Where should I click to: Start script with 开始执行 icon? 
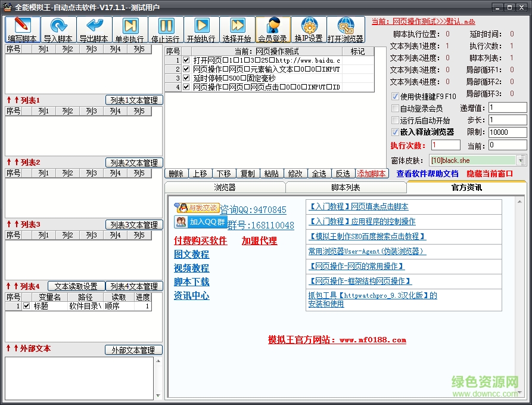pos(201,26)
